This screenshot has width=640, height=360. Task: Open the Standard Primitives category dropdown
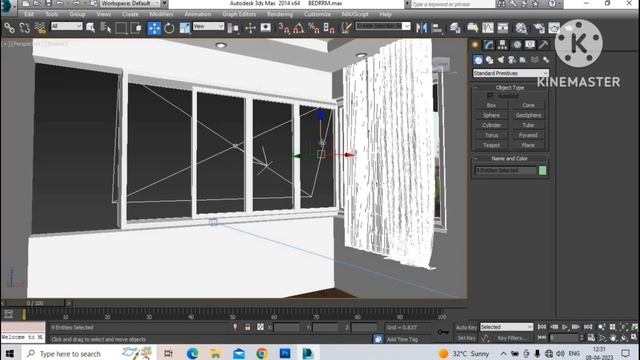pyautogui.click(x=510, y=73)
